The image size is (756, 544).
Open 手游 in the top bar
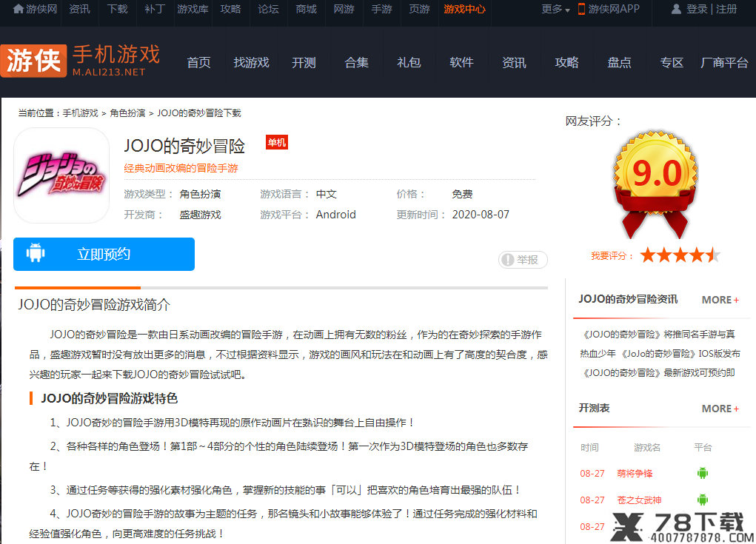381,9
